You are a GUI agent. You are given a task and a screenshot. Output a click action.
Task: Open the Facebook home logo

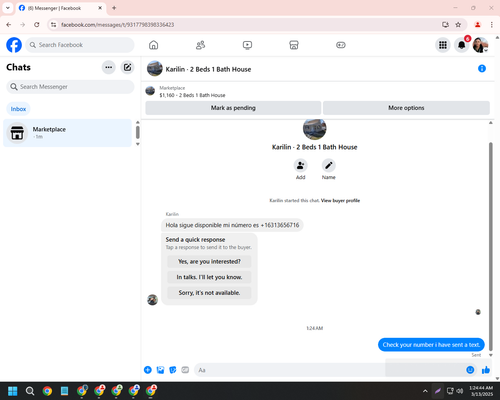click(14, 45)
